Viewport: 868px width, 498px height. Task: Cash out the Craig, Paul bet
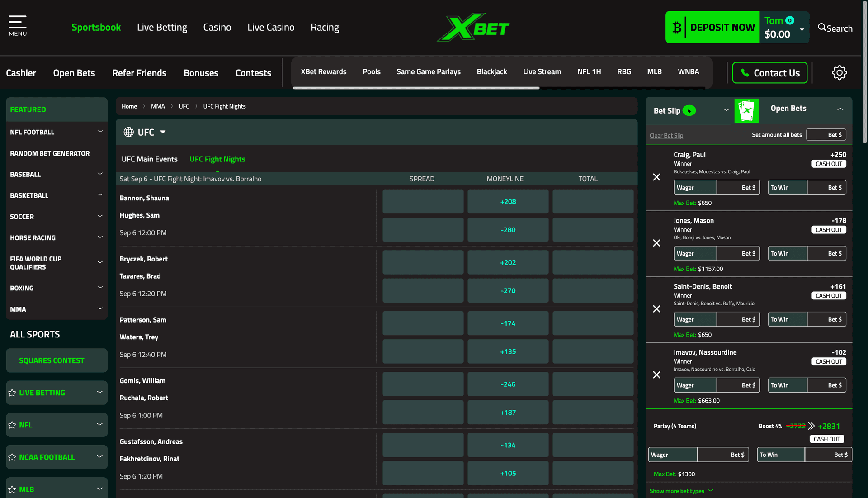point(828,164)
